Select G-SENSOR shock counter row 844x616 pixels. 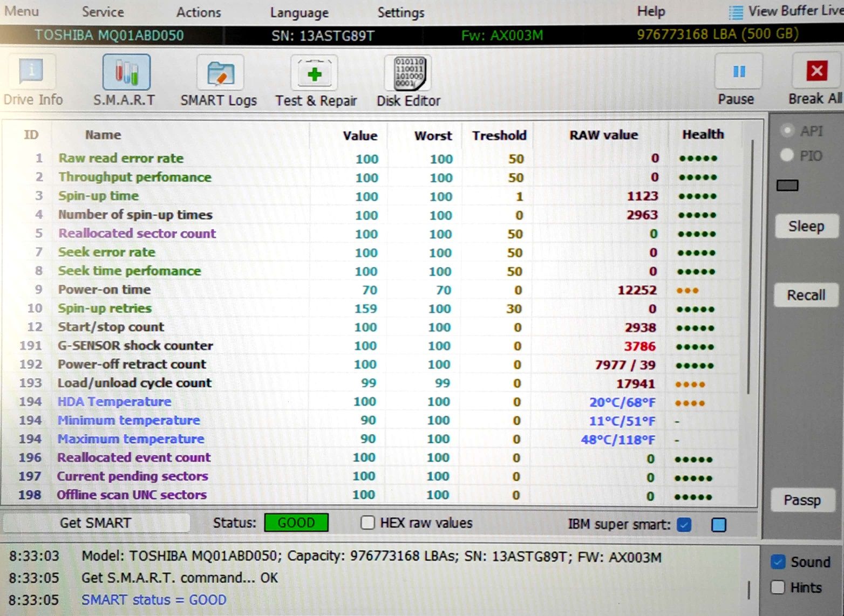(x=372, y=346)
